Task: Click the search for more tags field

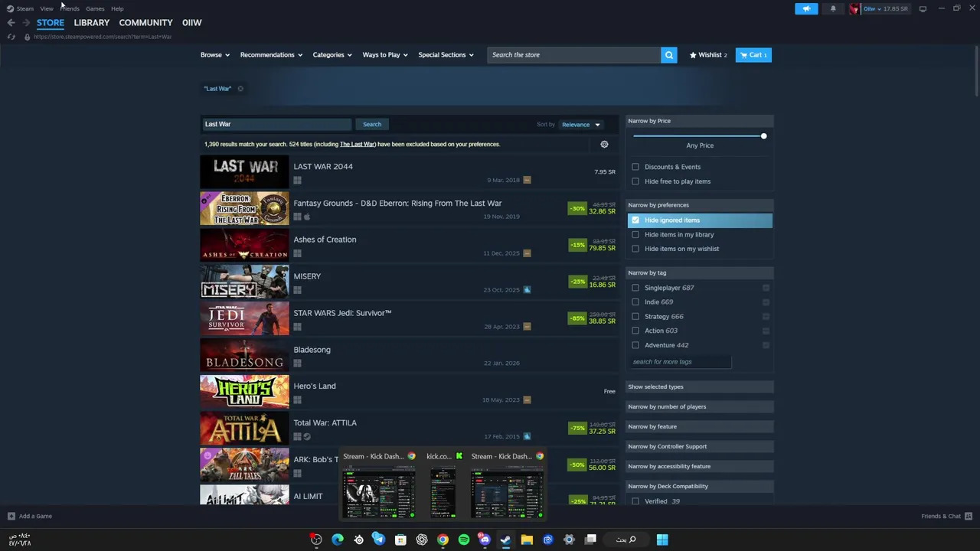Action: pos(680,362)
